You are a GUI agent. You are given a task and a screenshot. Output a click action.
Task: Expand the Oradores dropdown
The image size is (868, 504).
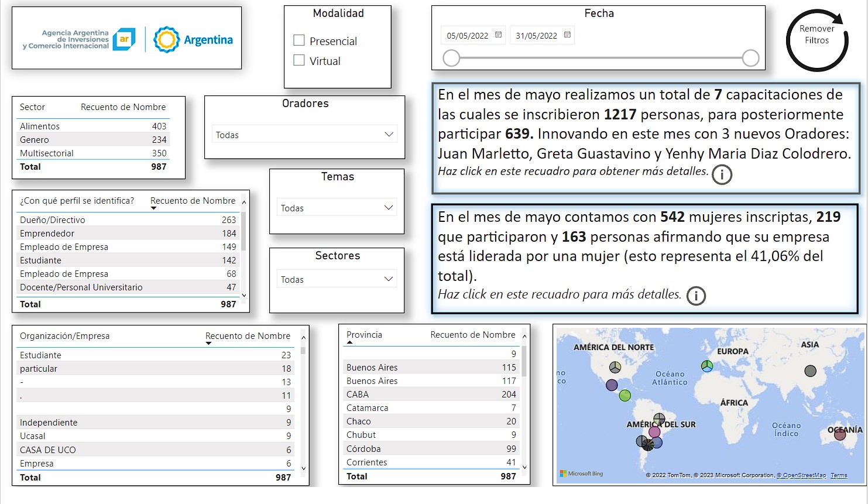[389, 135]
